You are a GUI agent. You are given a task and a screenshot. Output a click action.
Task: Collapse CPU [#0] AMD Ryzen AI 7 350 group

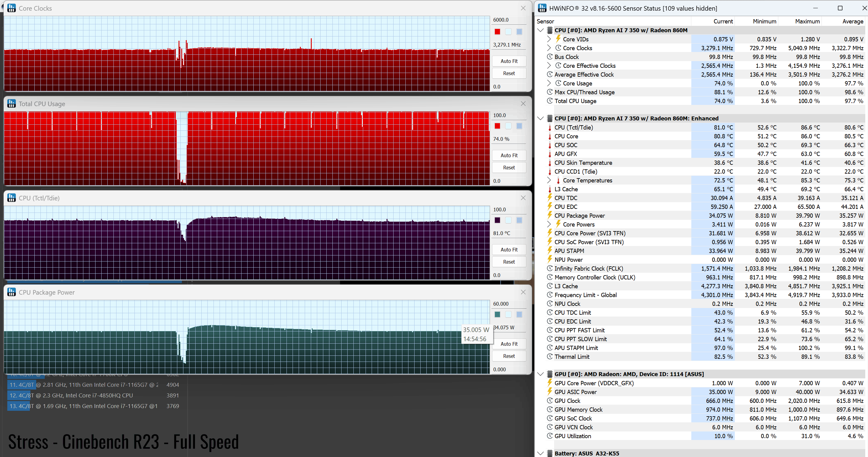point(540,30)
